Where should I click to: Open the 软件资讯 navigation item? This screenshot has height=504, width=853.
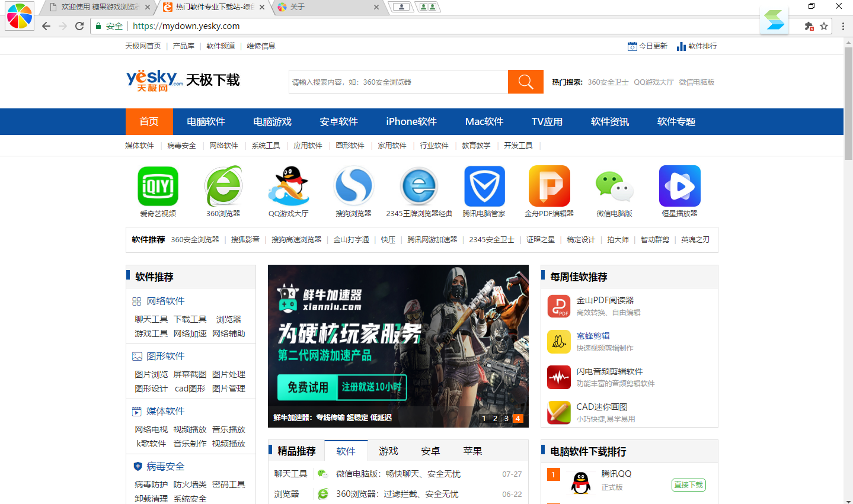[610, 121]
